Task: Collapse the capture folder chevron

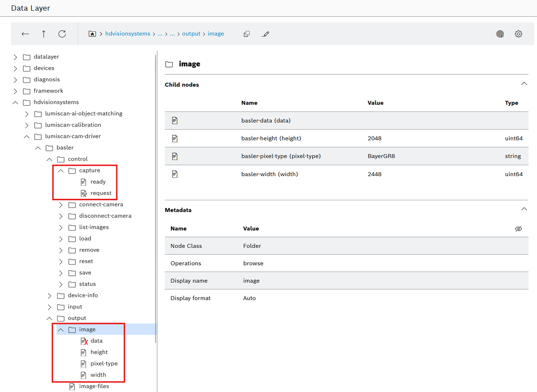Action: click(61, 171)
